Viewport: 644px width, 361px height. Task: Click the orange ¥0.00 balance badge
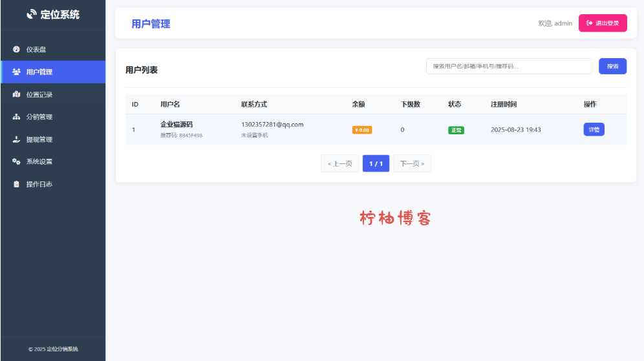pos(361,130)
